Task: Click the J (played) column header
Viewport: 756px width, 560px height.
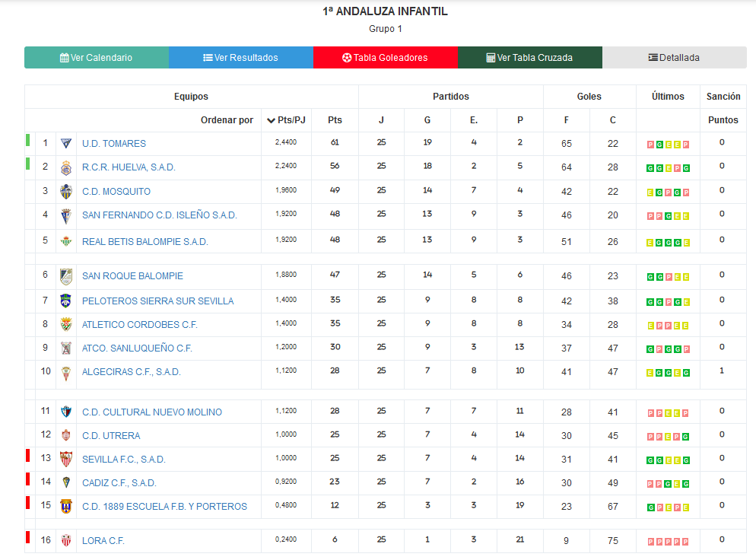Action: tap(381, 120)
